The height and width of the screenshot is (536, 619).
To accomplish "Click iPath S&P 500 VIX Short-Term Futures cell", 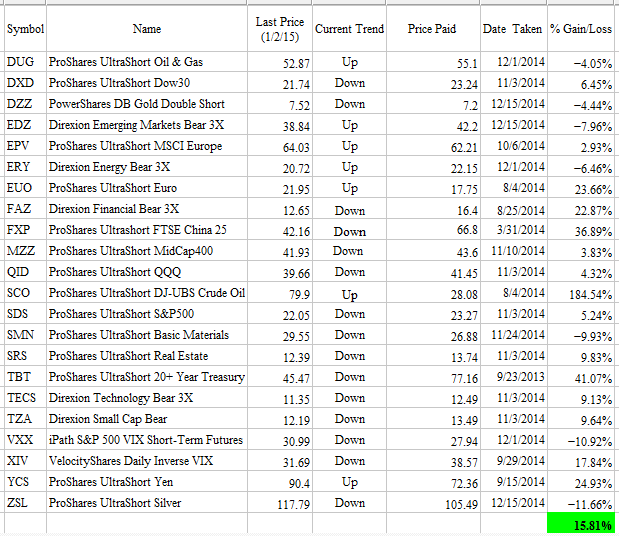I will [x=147, y=440].
